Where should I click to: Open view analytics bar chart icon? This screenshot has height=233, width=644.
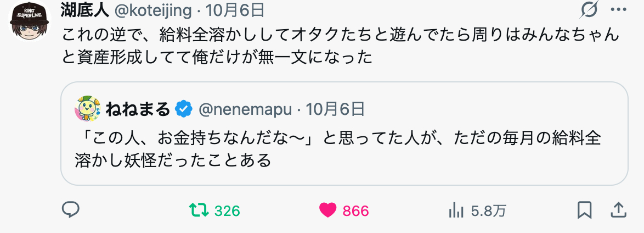(456, 210)
